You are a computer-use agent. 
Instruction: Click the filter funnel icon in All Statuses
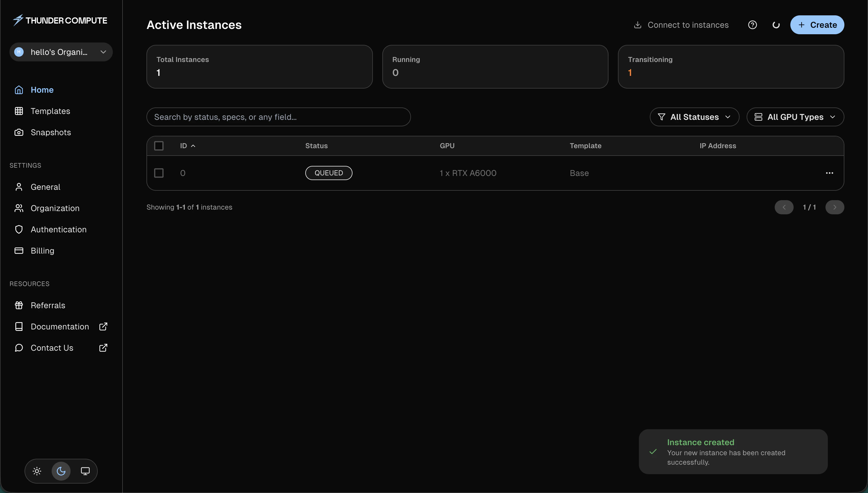[x=661, y=117]
